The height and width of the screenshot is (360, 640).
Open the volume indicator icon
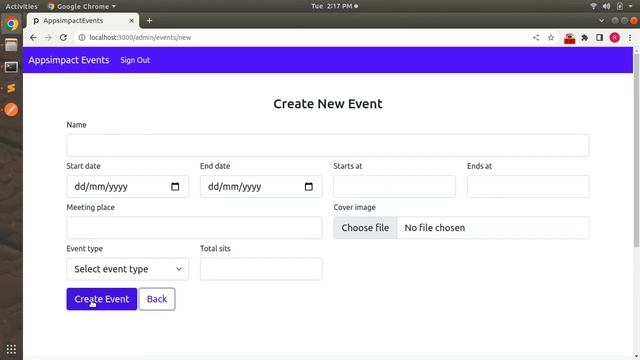pyautogui.click(x=607, y=6)
